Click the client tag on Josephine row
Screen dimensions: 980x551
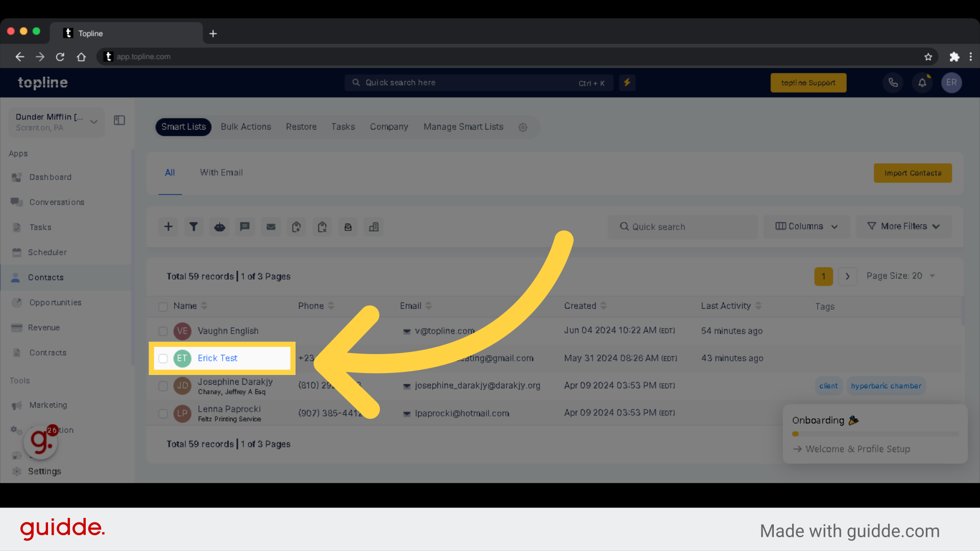pos(828,386)
